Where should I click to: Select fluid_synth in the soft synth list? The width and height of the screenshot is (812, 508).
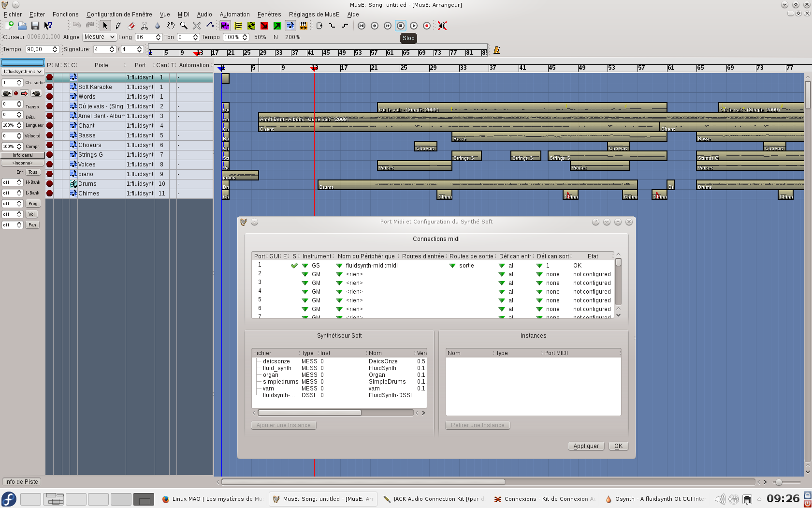tap(277, 368)
